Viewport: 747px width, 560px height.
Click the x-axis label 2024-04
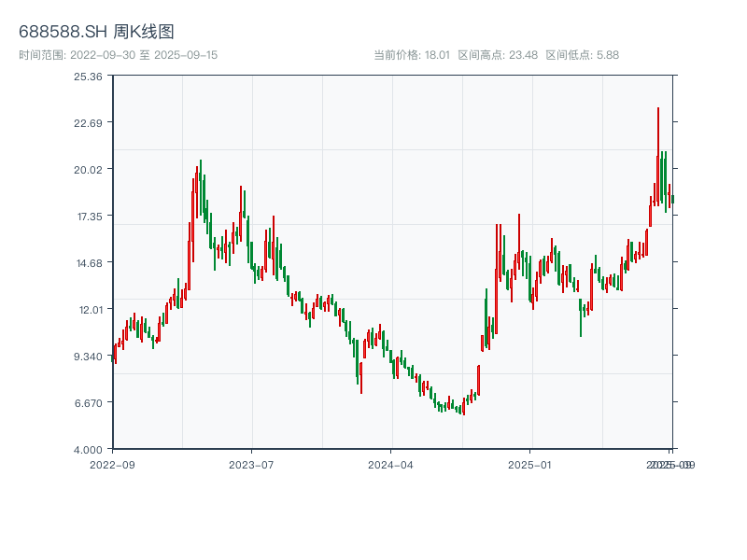coord(390,465)
